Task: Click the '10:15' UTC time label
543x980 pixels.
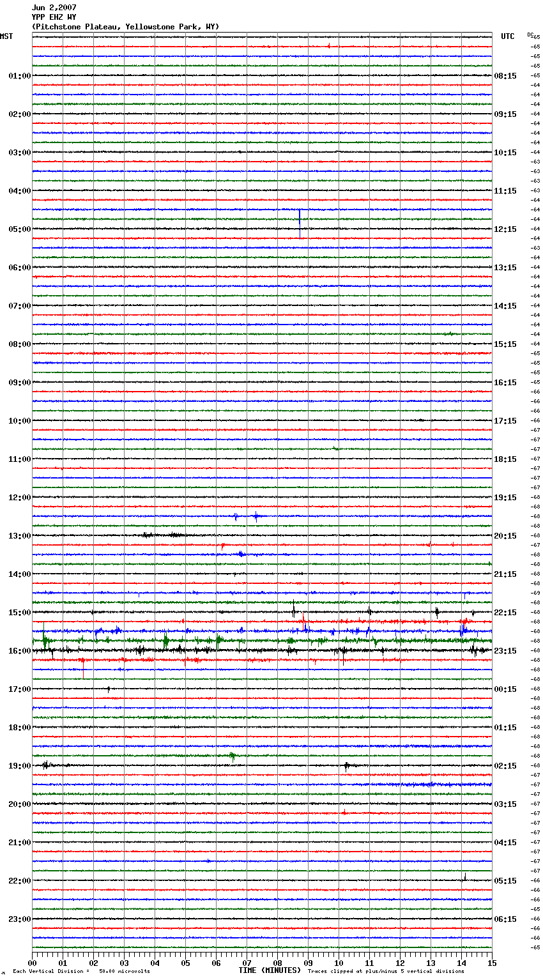Action: pos(505,153)
